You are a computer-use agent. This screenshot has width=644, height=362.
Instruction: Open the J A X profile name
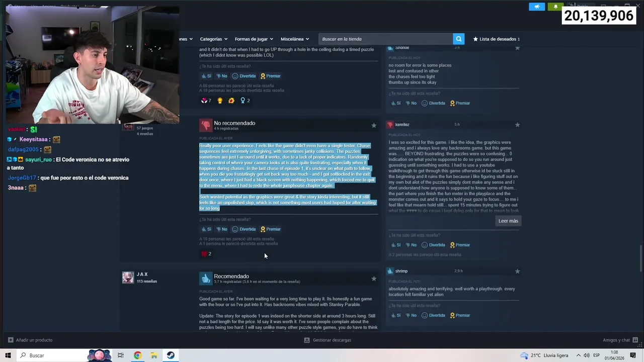(x=142, y=274)
